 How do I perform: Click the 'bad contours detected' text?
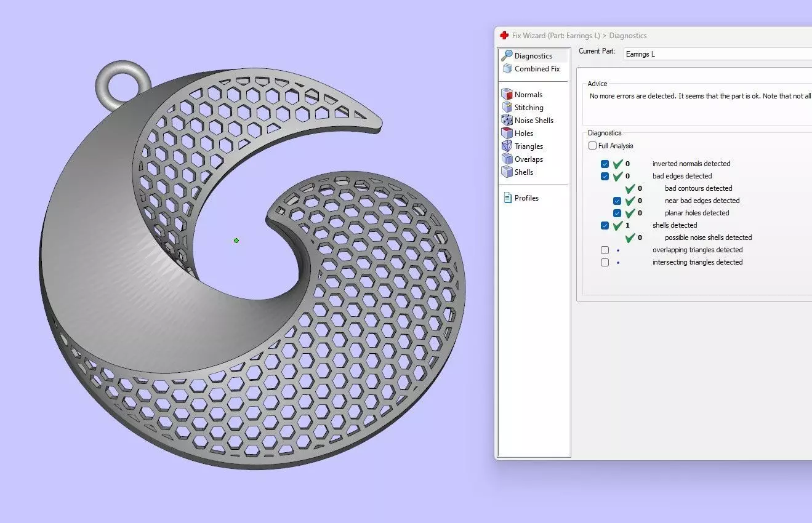[x=698, y=188]
